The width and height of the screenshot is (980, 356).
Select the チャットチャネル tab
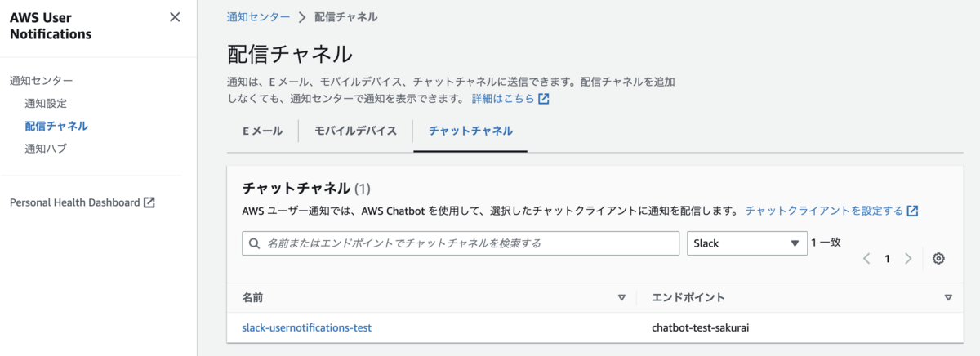tap(470, 131)
